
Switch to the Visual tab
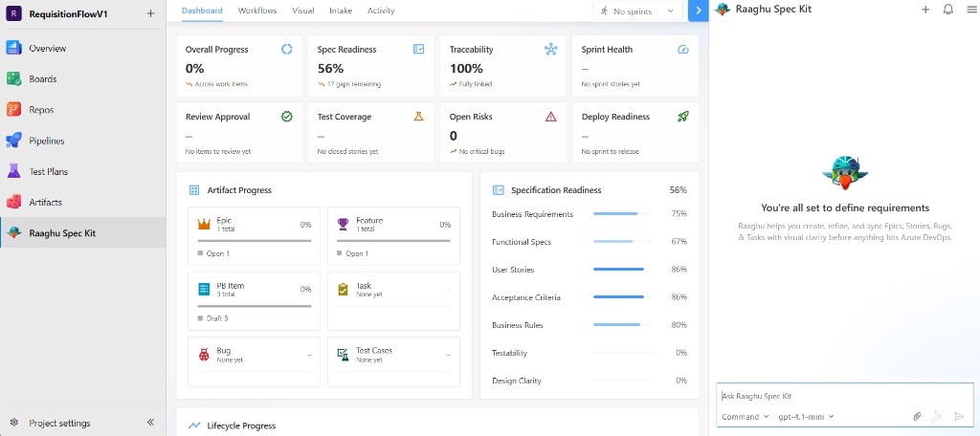pyautogui.click(x=303, y=11)
